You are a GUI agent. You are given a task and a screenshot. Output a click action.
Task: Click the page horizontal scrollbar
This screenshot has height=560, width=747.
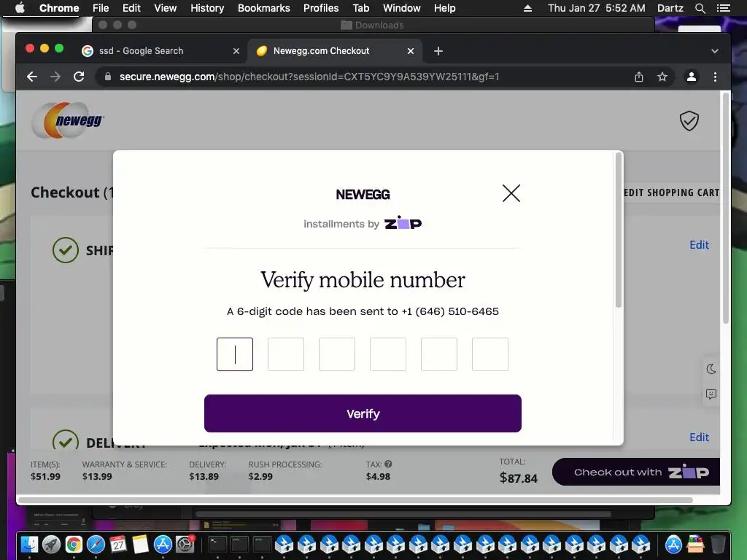click(x=355, y=500)
